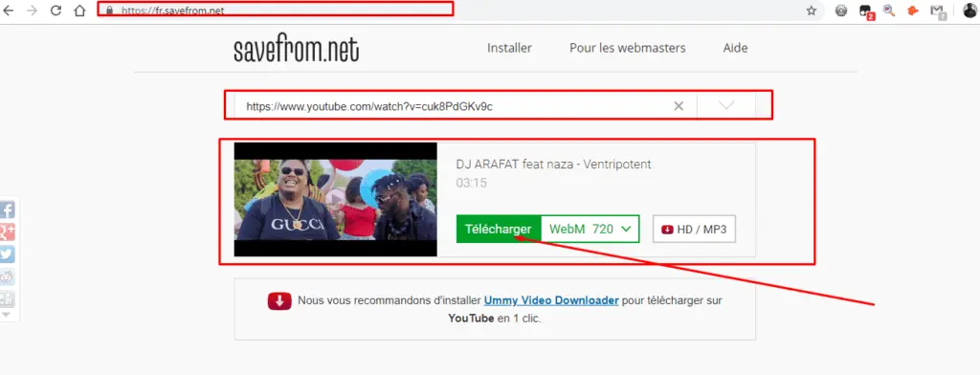Open Pour les webmasters menu item
Screen dimensions: 980x375
628,48
